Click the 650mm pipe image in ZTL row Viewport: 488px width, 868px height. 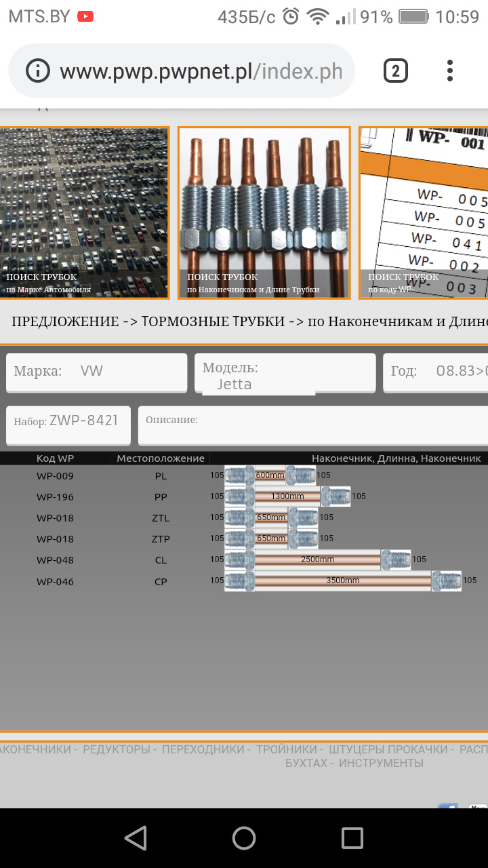pos(271,517)
